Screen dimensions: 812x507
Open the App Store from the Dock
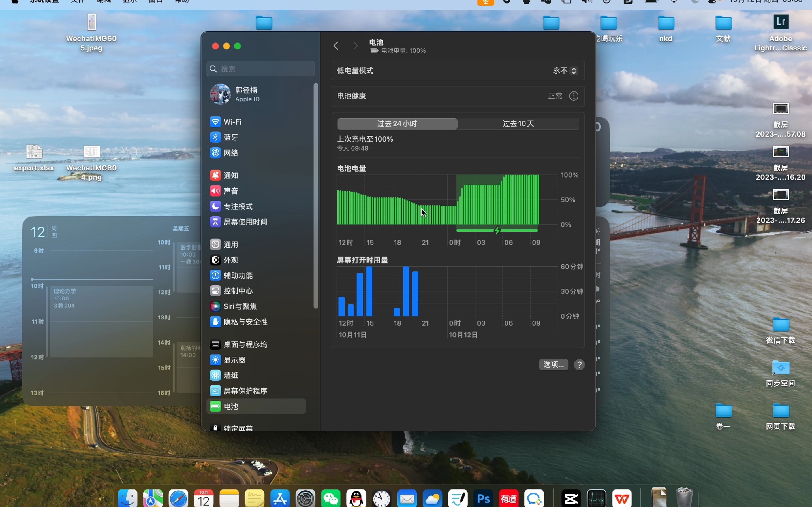(x=280, y=499)
